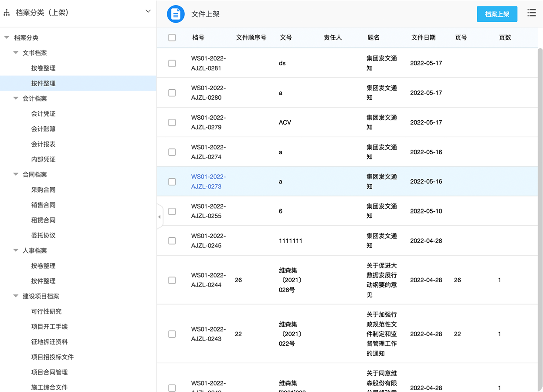Check the box for WS01-2022-AJZL-0281
The width and height of the screenshot is (543, 392).
172,63
